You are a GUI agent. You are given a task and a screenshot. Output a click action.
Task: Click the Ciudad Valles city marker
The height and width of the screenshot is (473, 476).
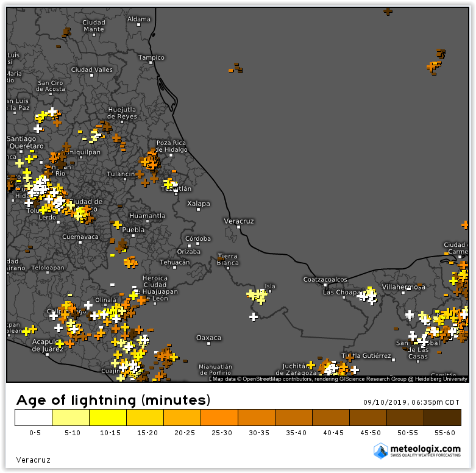click(91, 76)
